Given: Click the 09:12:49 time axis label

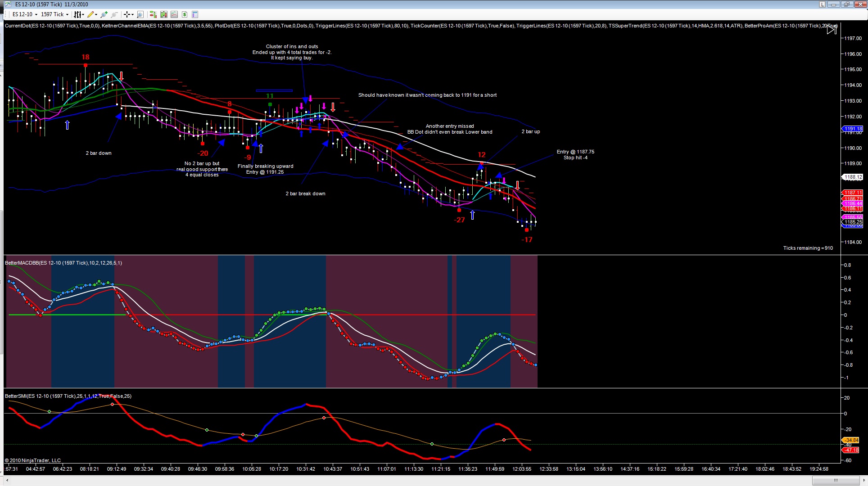Looking at the screenshot, I should (x=117, y=469).
